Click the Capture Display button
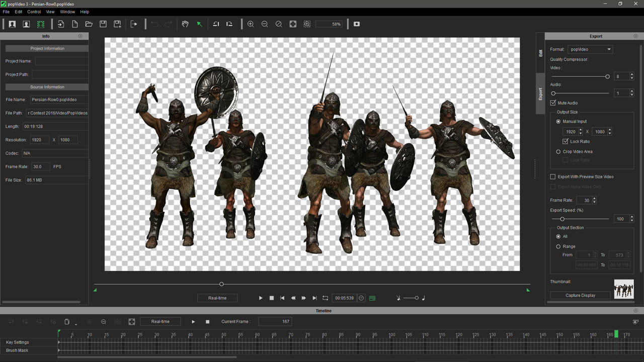This screenshot has width=644, height=362. tap(580, 296)
